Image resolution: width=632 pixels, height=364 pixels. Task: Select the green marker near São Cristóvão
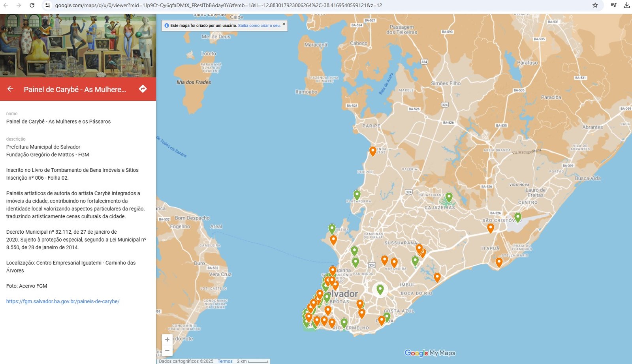[x=517, y=217]
